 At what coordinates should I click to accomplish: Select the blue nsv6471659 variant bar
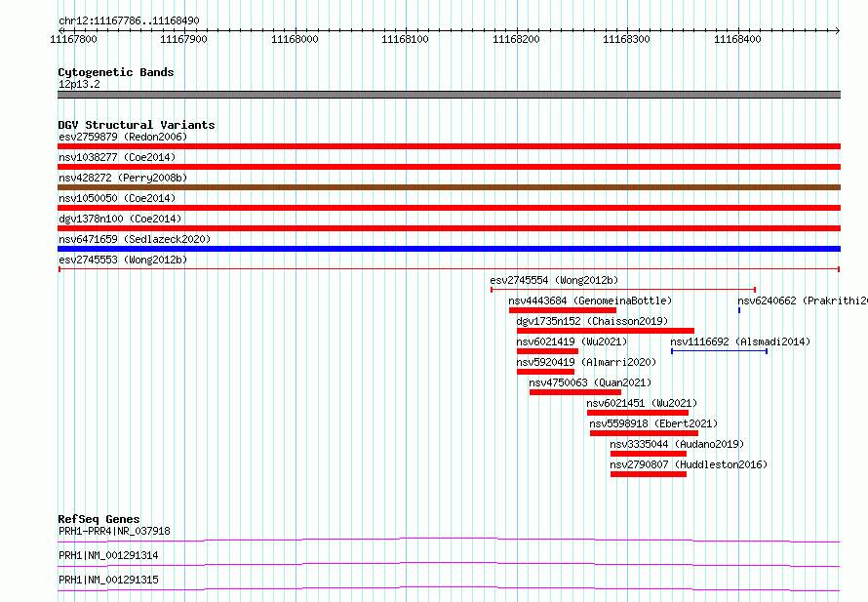coord(449,249)
